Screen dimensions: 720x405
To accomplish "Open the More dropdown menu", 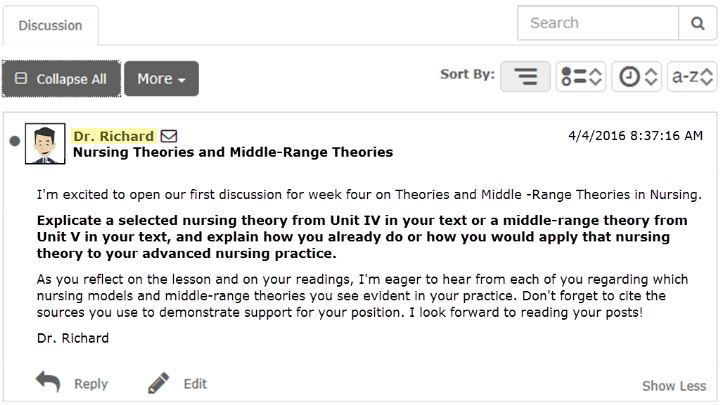I will [161, 79].
